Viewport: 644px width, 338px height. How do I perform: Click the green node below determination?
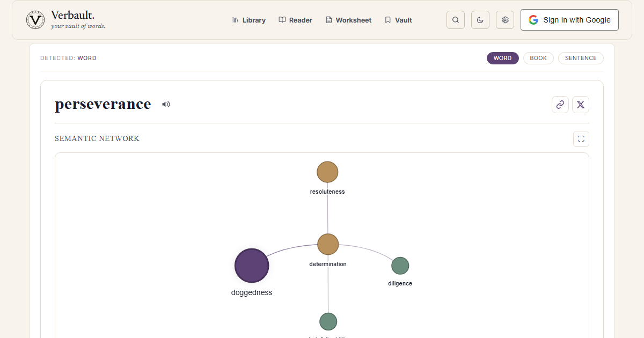coord(328,321)
